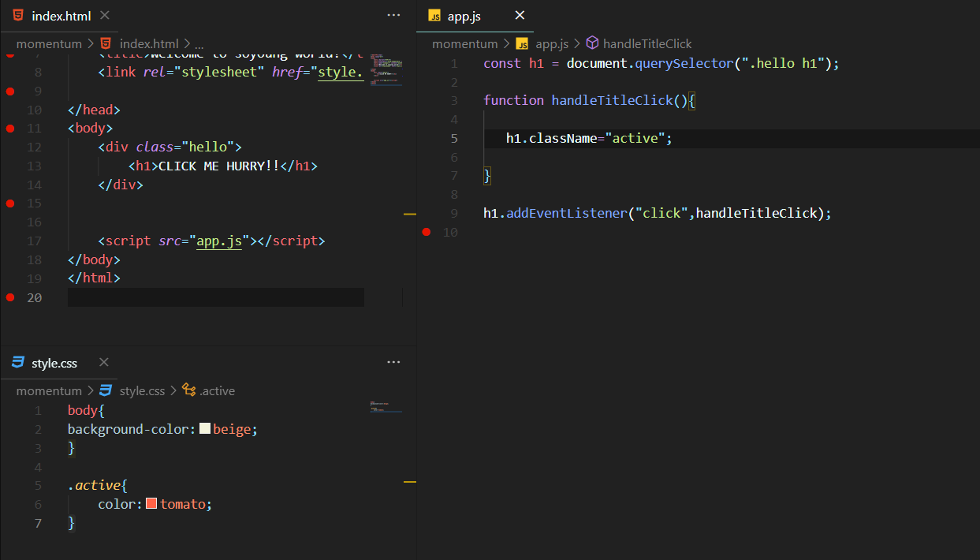Click JS icon on app.js tab
The height and width of the screenshot is (560, 980).
tap(434, 16)
